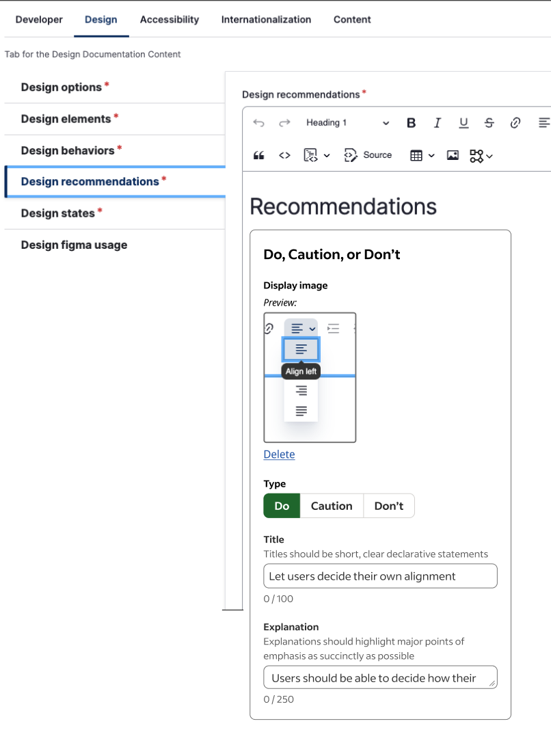Toggle bold formatting in editor toolbar
The width and height of the screenshot is (551, 756).
click(x=412, y=123)
